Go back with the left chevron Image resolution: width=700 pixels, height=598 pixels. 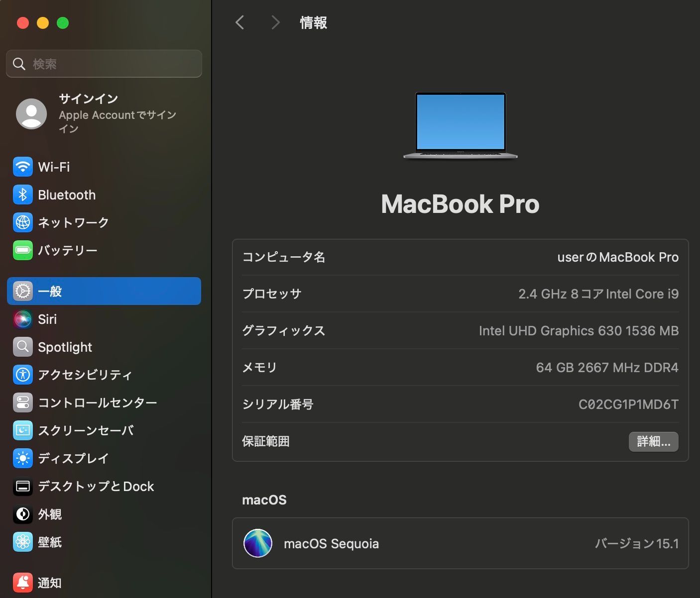click(x=240, y=22)
